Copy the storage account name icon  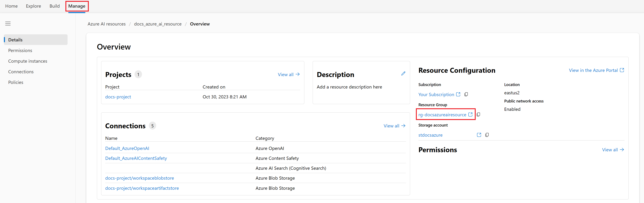[x=487, y=135]
